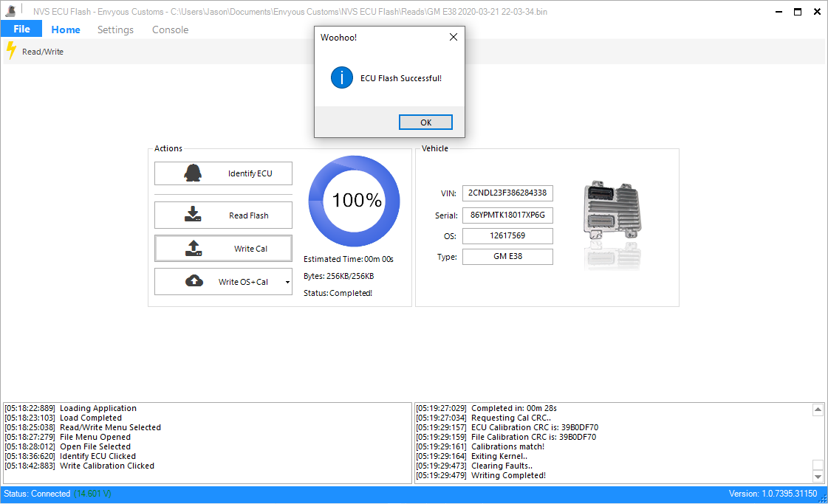
Task: Click the 'Estimated Time: 00m 00s' text
Action: [349, 259]
